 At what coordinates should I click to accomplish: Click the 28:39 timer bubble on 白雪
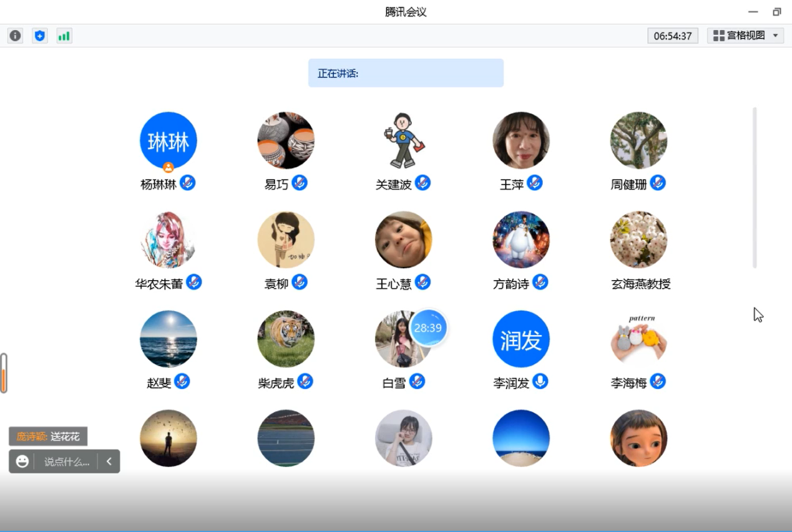tap(428, 327)
